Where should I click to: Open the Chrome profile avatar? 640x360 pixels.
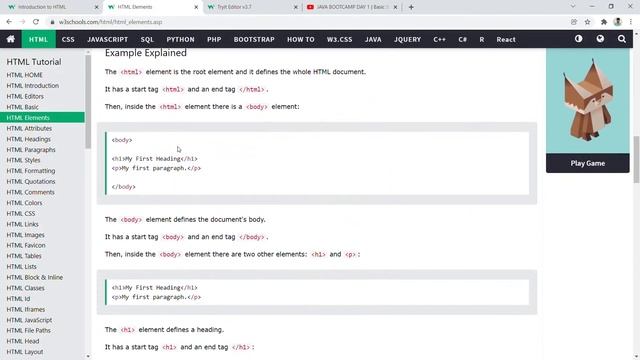618,22
